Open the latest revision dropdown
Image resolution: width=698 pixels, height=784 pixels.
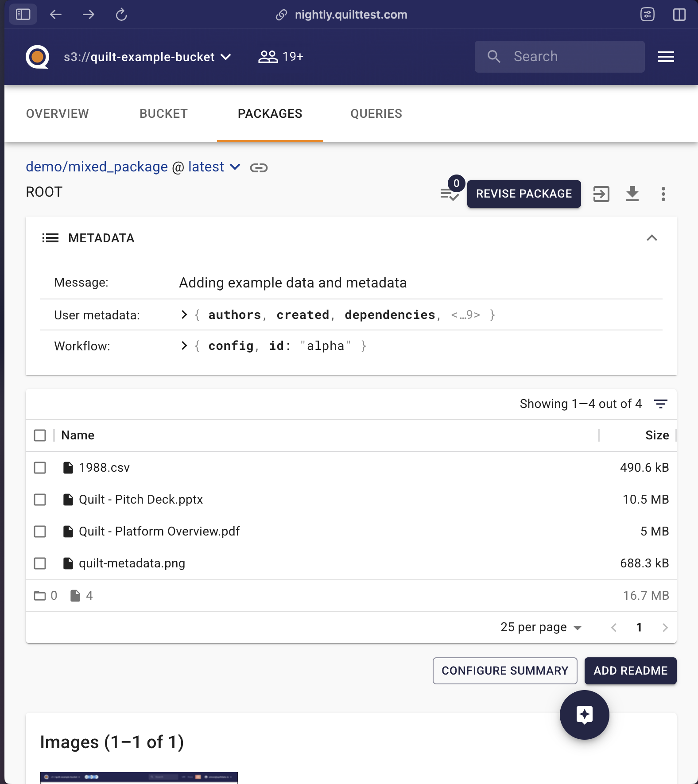point(214,167)
